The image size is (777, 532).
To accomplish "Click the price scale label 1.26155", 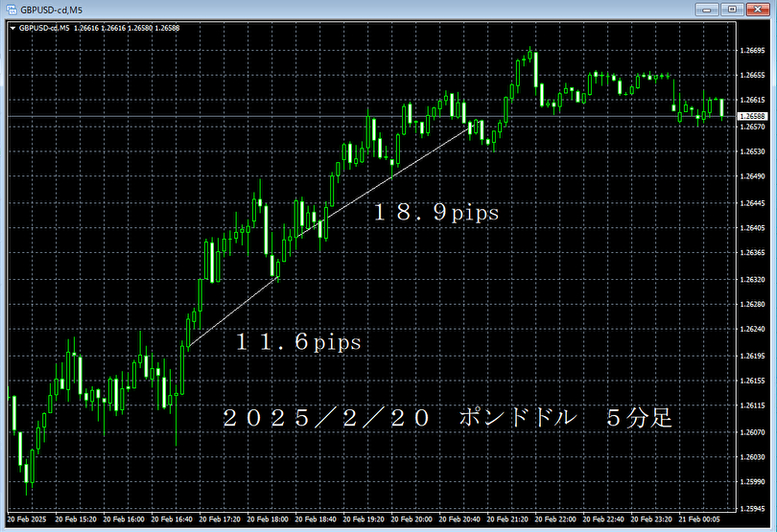I will tap(752, 381).
